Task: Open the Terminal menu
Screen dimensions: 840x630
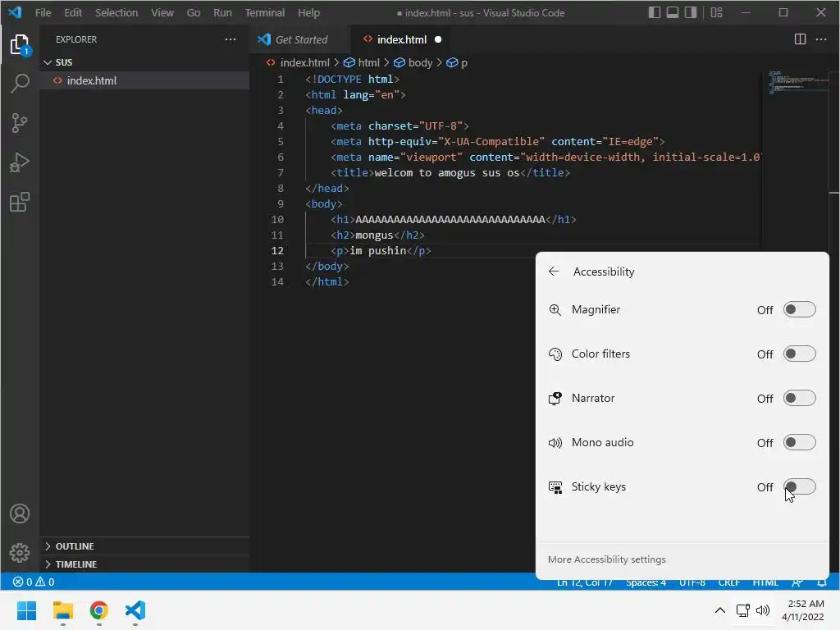Action: pyautogui.click(x=265, y=12)
